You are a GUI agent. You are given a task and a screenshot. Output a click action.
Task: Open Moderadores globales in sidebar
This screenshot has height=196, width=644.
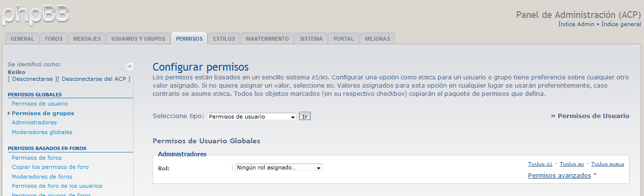tap(42, 132)
